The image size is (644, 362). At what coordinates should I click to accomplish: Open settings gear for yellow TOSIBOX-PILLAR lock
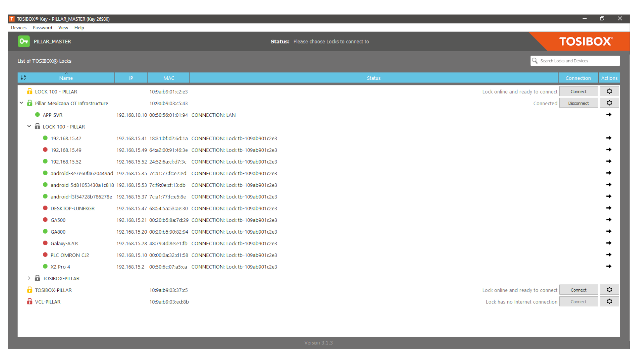(609, 290)
